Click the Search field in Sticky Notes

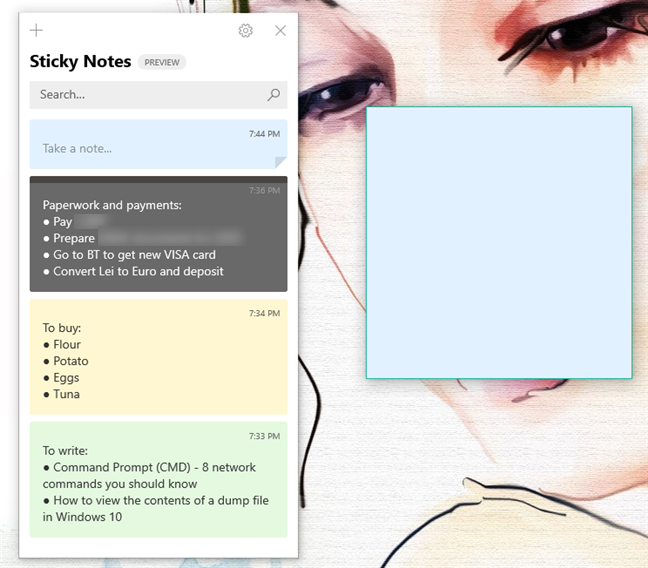click(x=158, y=95)
